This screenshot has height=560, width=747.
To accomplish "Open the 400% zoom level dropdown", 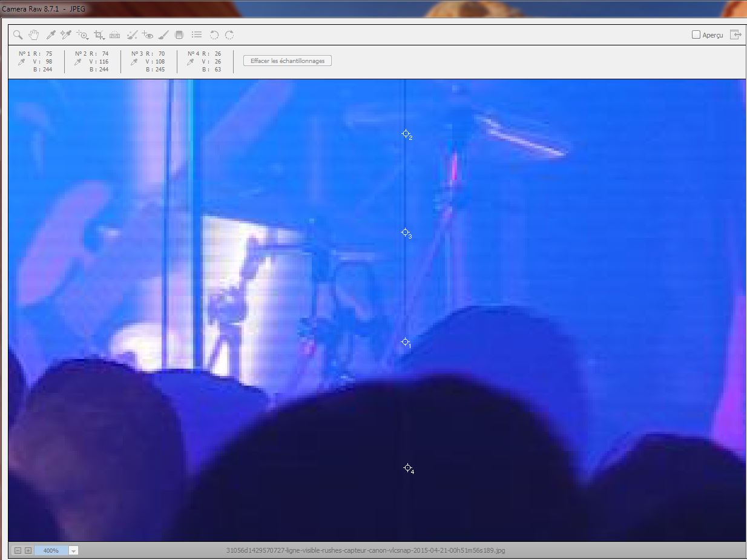I will coord(73,550).
